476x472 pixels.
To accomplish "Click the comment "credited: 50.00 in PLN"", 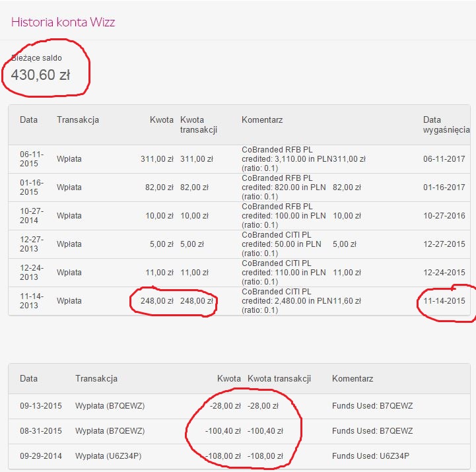I will click(281, 244).
